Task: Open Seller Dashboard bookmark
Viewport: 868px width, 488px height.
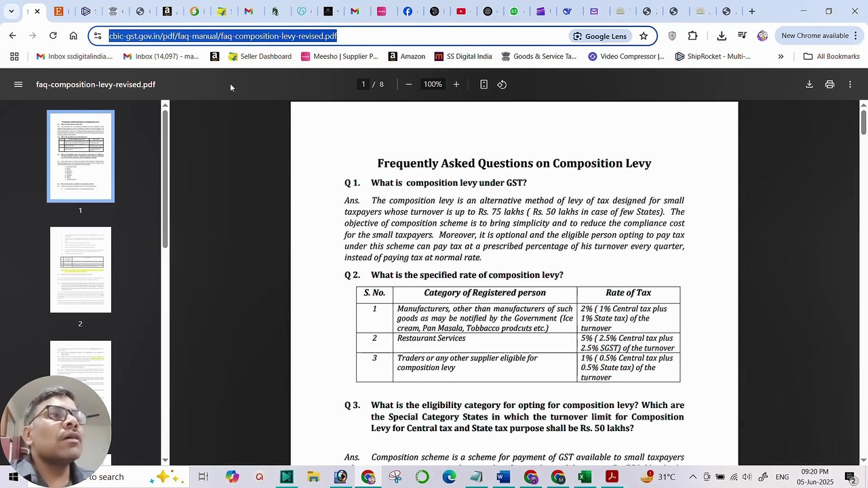Action: coord(260,56)
